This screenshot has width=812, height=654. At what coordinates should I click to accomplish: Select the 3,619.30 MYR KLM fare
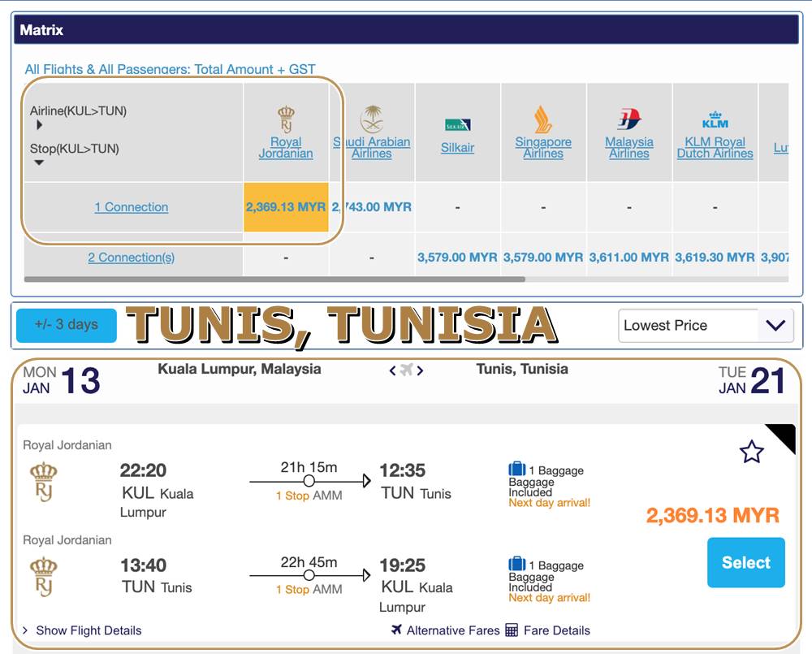click(715, 257)
